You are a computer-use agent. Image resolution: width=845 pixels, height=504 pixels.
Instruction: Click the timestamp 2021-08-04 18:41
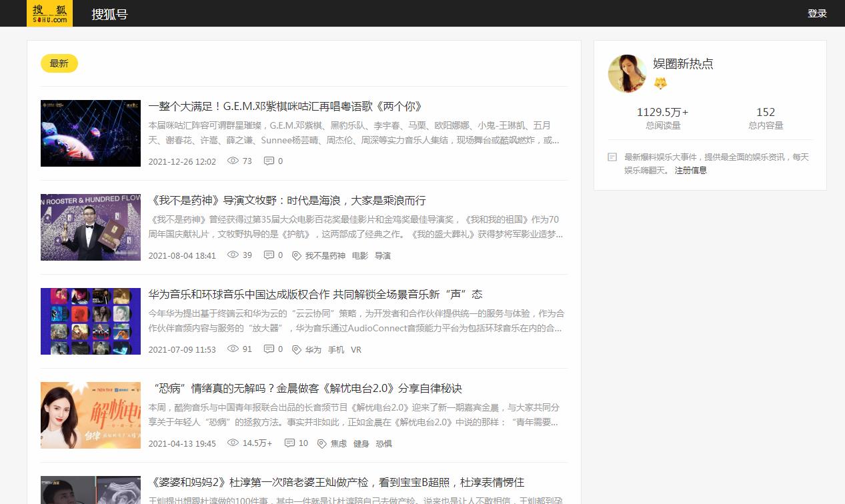(x=182, y=255)
